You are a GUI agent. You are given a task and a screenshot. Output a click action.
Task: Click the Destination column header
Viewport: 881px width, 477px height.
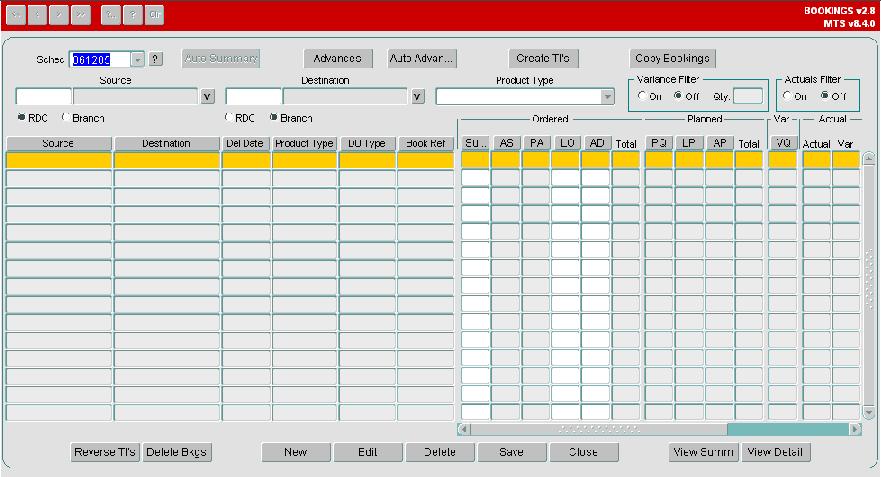point(167,143)
